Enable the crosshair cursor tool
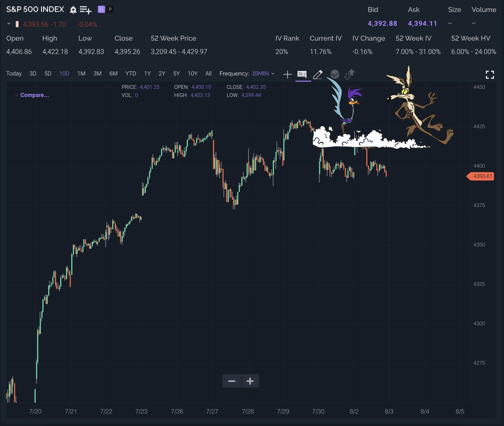The width and height of the screenshot is (504, 426). pos(287,75)
